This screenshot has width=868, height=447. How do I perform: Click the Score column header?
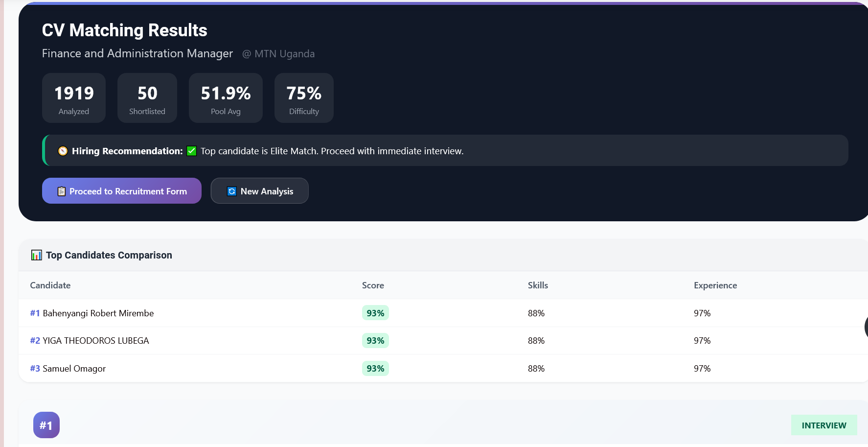point(373,285)
